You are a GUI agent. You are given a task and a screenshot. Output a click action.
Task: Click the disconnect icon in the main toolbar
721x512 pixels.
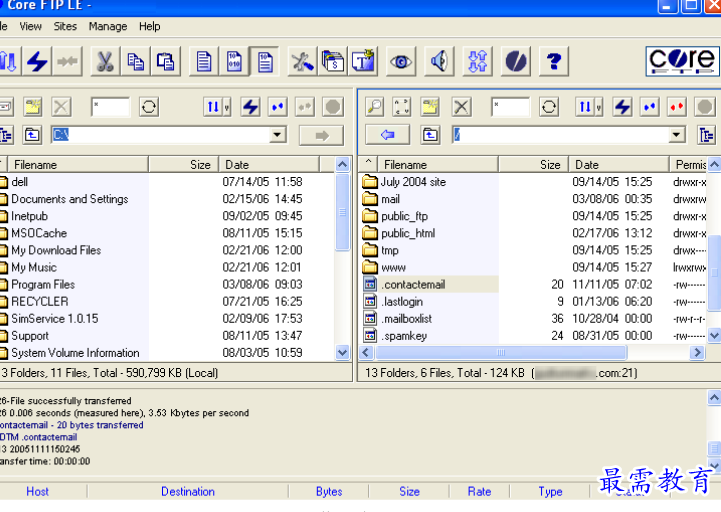coord(68,61)
